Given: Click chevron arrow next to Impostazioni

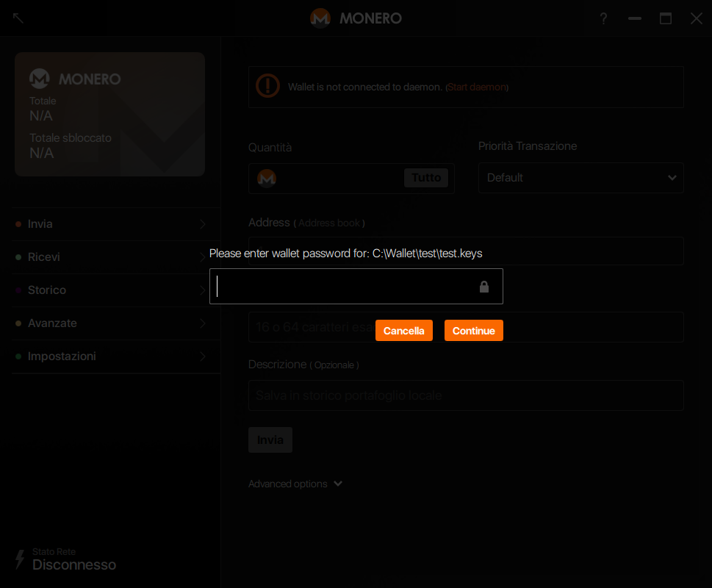Looking at the screenshot, I should pyautogui.click(x=203, y=356).
